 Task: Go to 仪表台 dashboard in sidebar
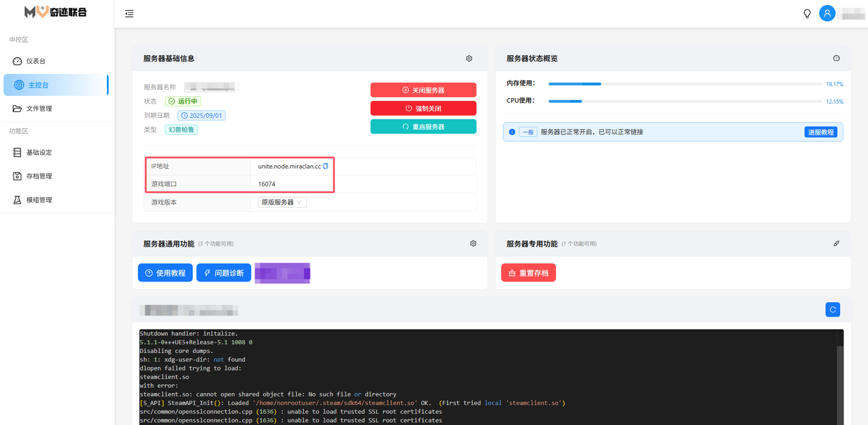click(x=36, y=61)
